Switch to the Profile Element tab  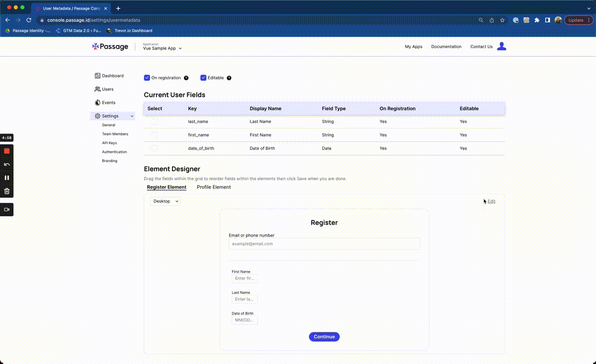click(214, 187)
